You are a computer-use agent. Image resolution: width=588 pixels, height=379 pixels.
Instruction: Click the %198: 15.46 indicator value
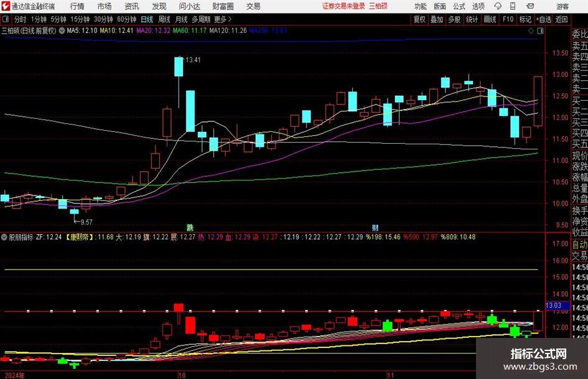[383, 236]
